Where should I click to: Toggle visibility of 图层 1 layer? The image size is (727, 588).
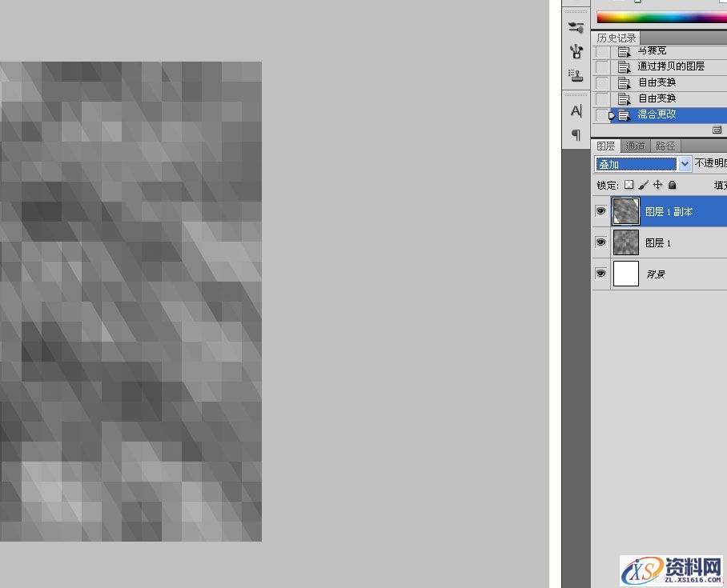click(600, 242)
